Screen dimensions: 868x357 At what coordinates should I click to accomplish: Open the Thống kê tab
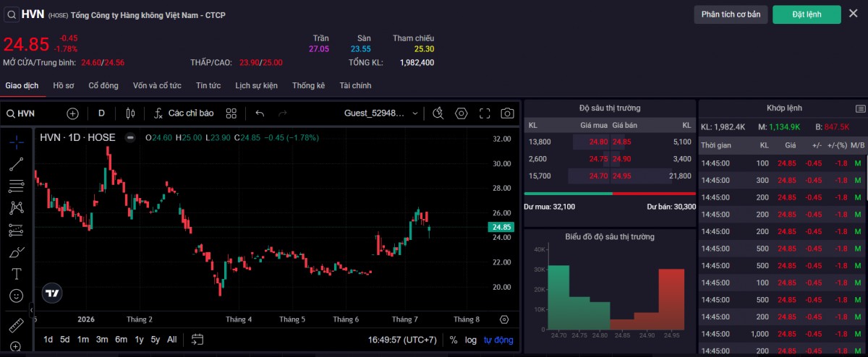[x=308, y=85]
